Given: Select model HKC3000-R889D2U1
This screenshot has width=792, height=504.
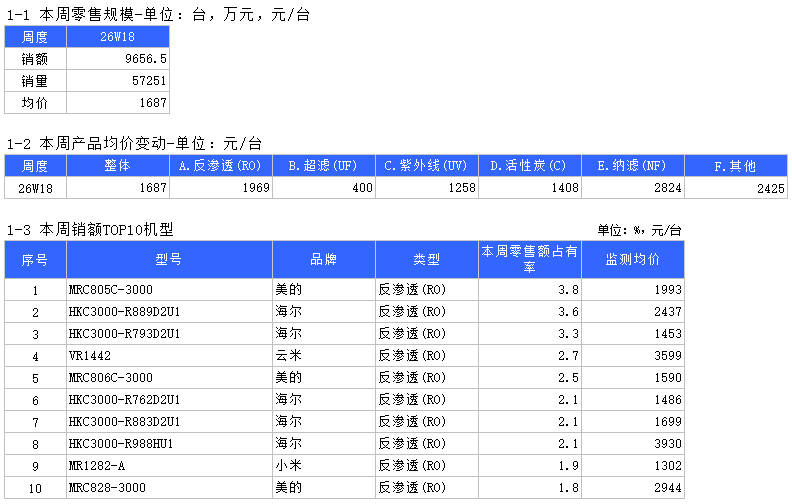Looking at the screenshot, I should coord(124,312).
